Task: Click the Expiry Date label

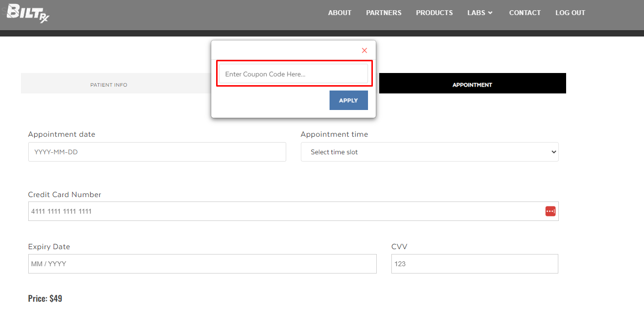Action: (49, 247)
